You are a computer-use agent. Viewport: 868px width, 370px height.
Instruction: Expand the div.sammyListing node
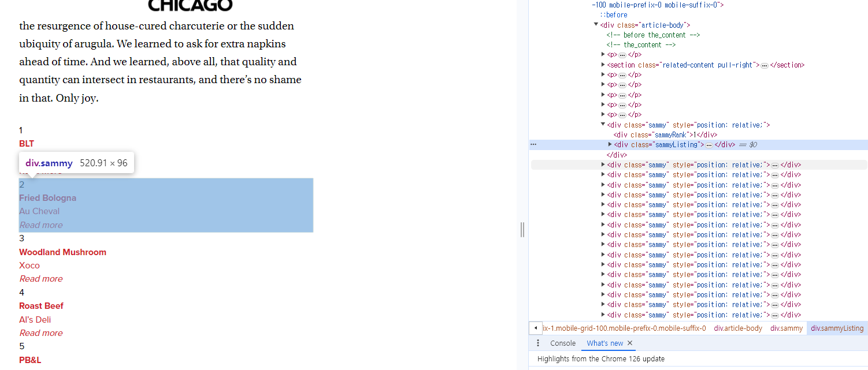click(610, 145)
